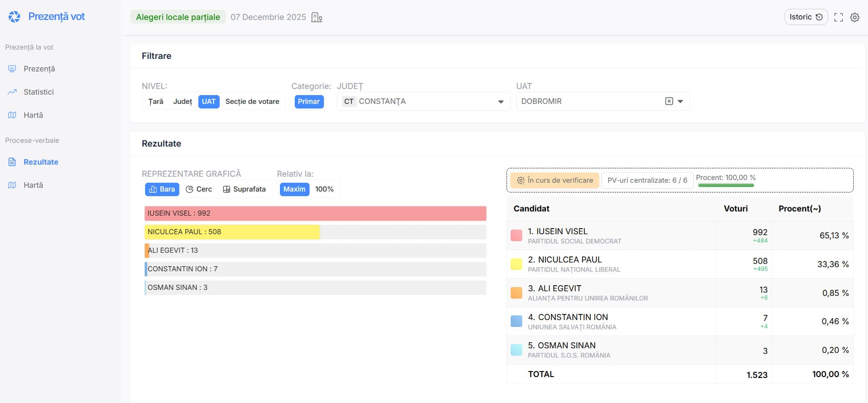
Task: Open the Alegeri locale parțiale election selector
Action: click(x=178, y=17)
